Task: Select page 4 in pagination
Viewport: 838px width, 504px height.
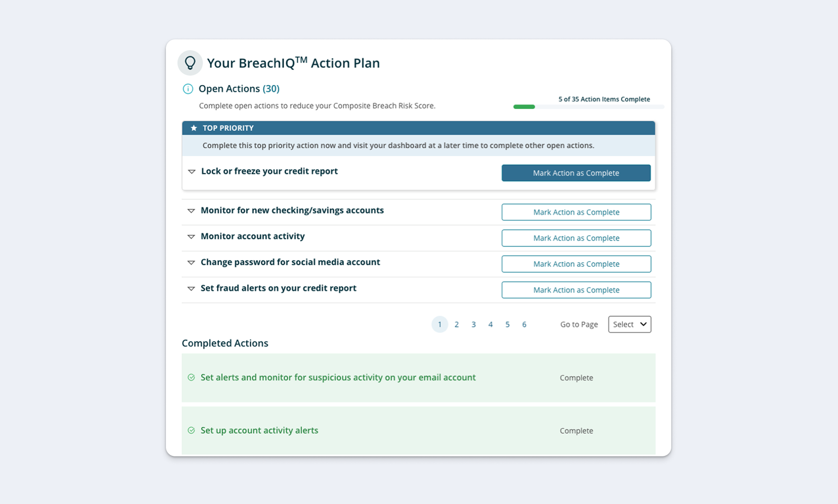Action: point(490,324)
